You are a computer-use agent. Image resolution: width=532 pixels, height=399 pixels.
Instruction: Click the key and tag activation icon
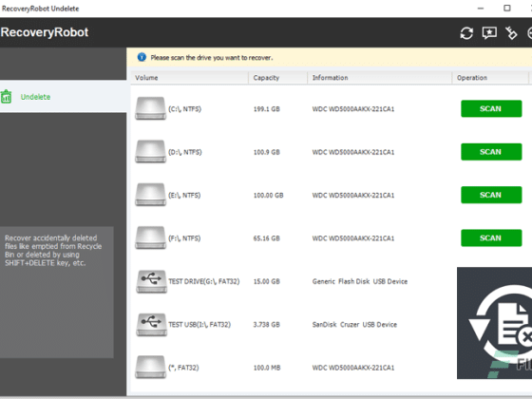click(511, 33)
